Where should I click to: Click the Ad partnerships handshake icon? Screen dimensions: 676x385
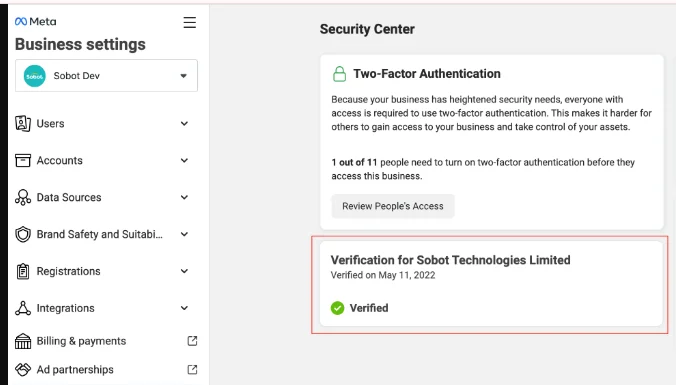tap(23, 369)
